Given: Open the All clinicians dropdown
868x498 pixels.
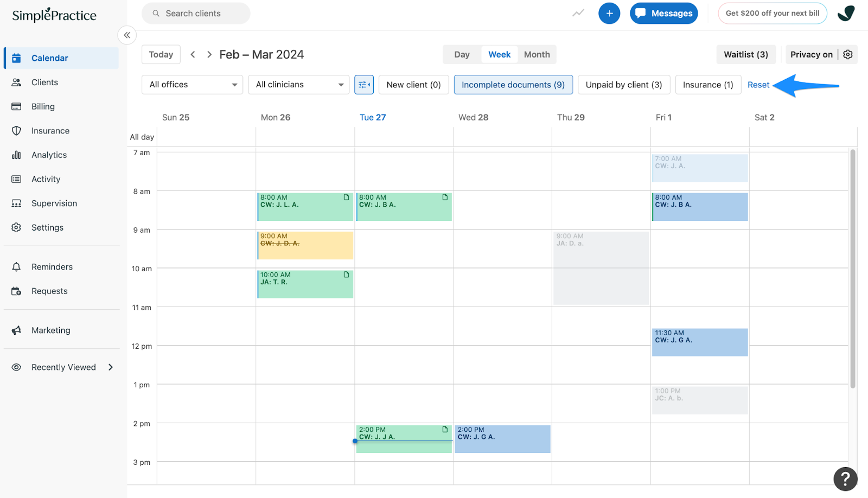Looking at the screenshot, I should (x=298, y=85).
